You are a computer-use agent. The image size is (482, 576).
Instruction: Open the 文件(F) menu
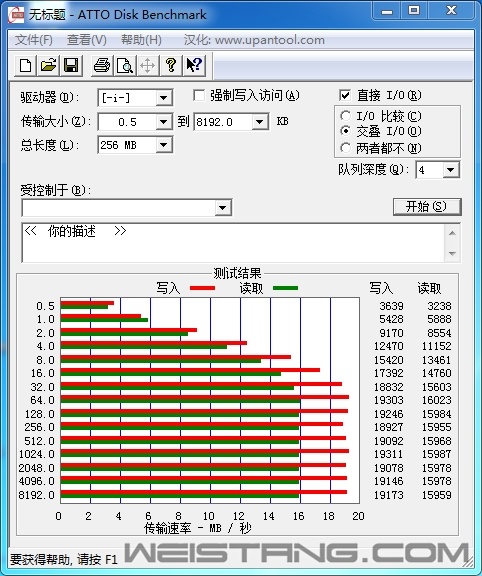[x=33, y=40]
